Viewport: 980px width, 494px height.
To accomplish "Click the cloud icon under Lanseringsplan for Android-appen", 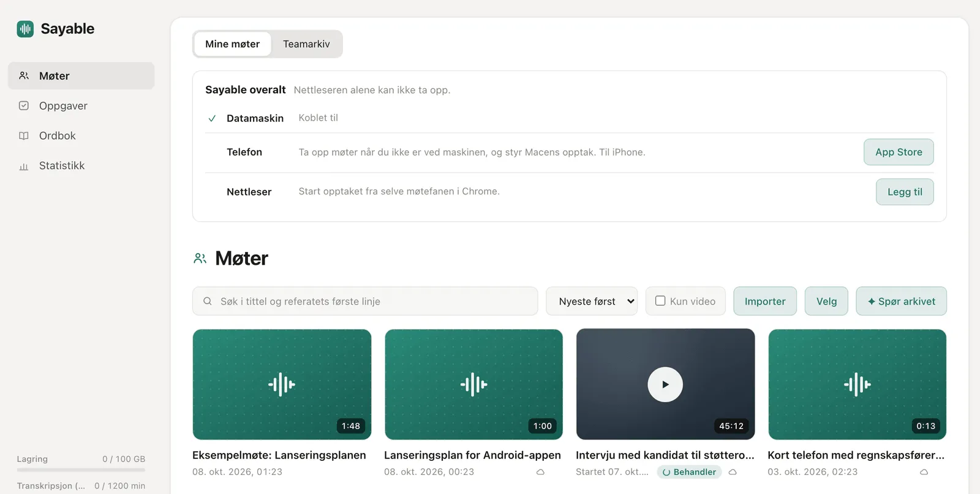I will coord(540,472).
